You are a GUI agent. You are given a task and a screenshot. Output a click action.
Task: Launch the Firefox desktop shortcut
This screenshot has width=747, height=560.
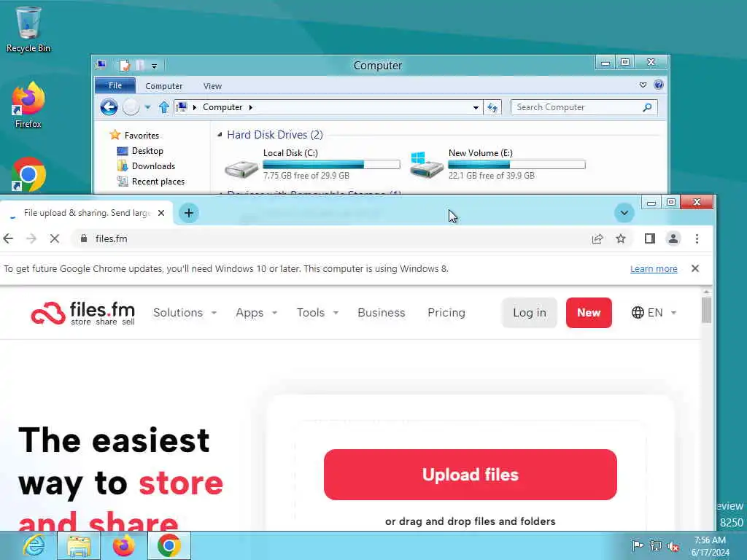tap(28, 105)
